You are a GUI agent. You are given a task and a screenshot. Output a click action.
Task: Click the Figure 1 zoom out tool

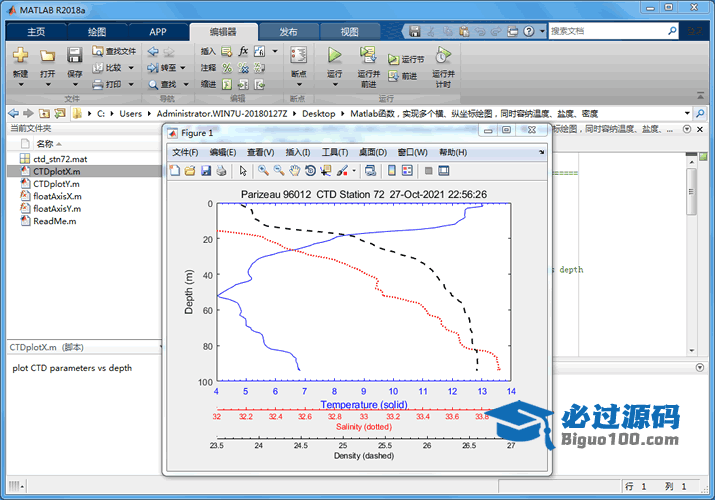coord(279,170)
